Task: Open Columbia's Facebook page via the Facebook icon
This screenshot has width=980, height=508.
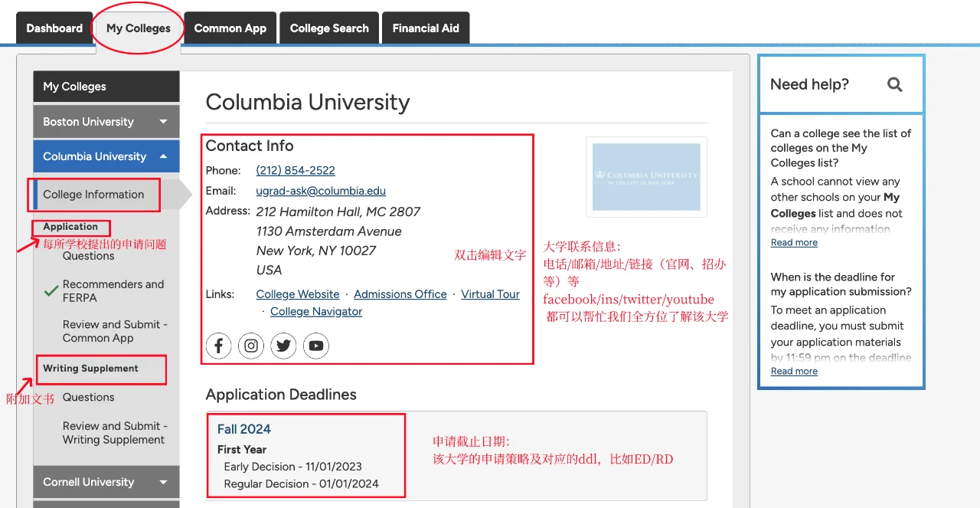Action: (218, 346)
